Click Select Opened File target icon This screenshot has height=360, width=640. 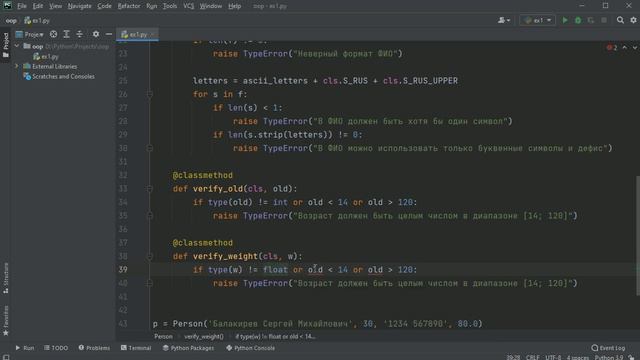point(53,34)
